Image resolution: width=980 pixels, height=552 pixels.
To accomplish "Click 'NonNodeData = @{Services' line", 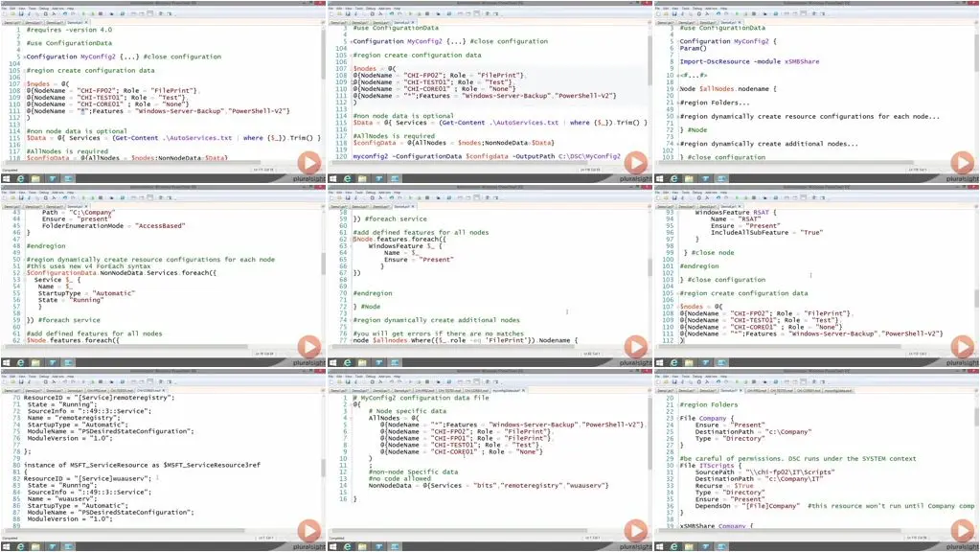I will (x=489, y=485).
